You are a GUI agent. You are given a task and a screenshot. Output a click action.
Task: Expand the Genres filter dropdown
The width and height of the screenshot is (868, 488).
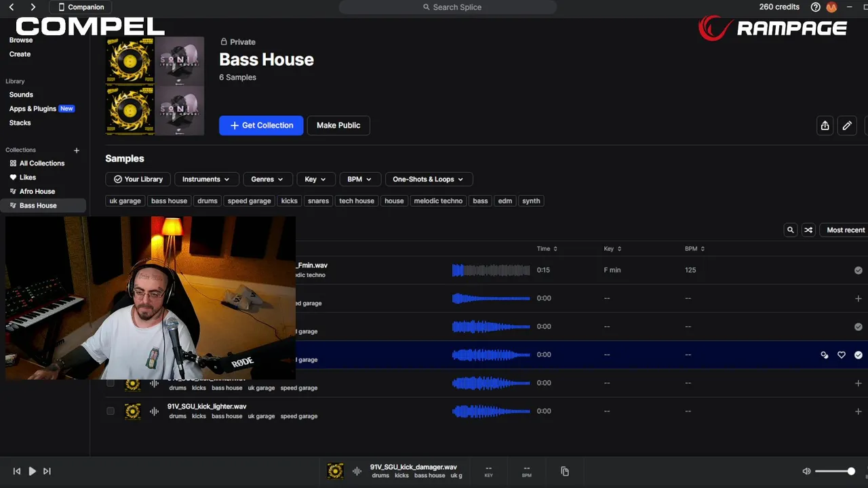[x=267, y=179]
